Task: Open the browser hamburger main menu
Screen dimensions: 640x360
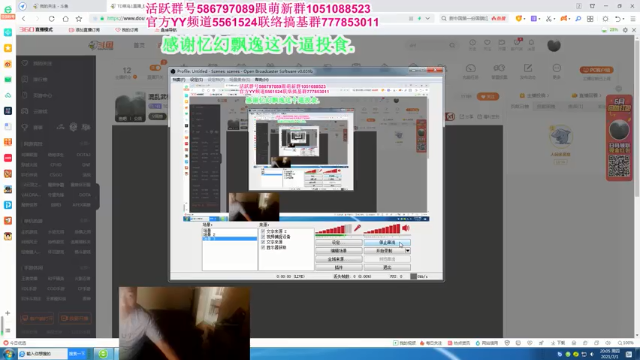Action: click(x=633, y=19)
